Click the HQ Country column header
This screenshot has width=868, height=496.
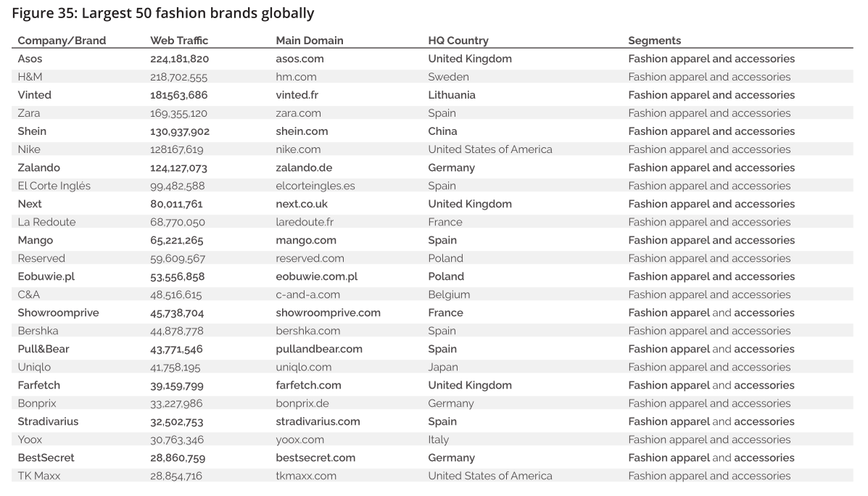pos(458,41)
